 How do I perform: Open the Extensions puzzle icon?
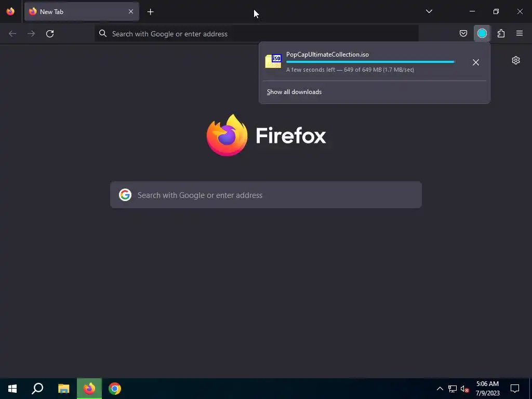[501, 33]
